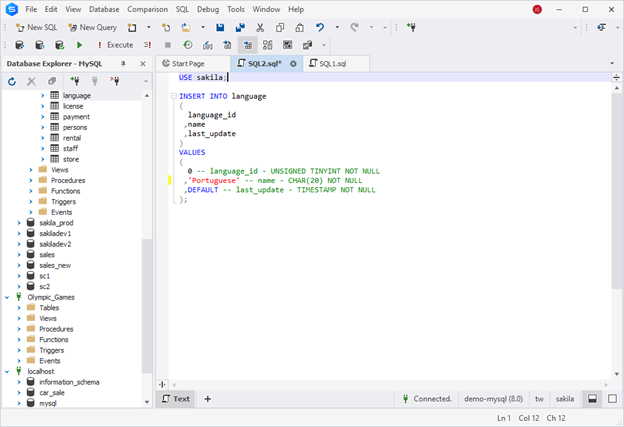Image resolution: width=624 pixels, height=427 pixels.
Task: Expand the sakila_prod database node
Action: tap(19, 223)
